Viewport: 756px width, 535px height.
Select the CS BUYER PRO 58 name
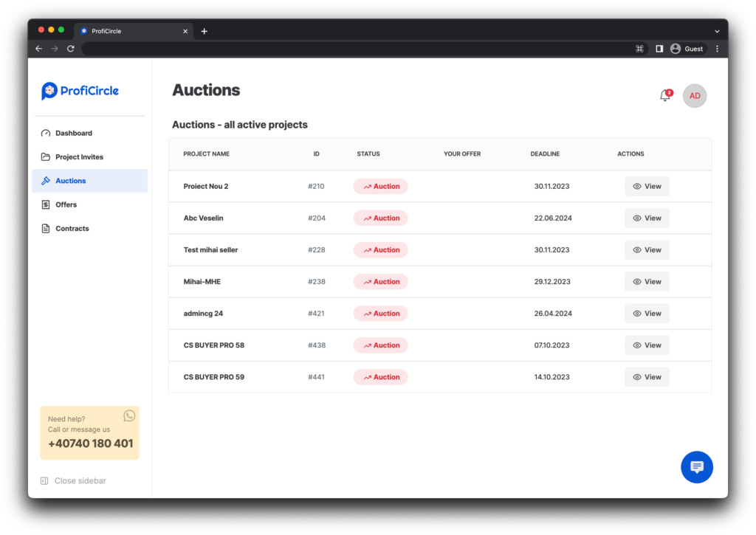tap(214, 345)
